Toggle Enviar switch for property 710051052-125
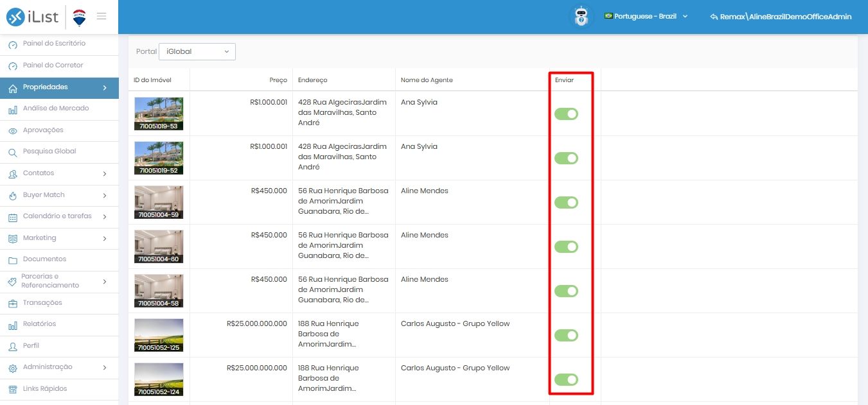868x405 pixels. click(567, 335)
